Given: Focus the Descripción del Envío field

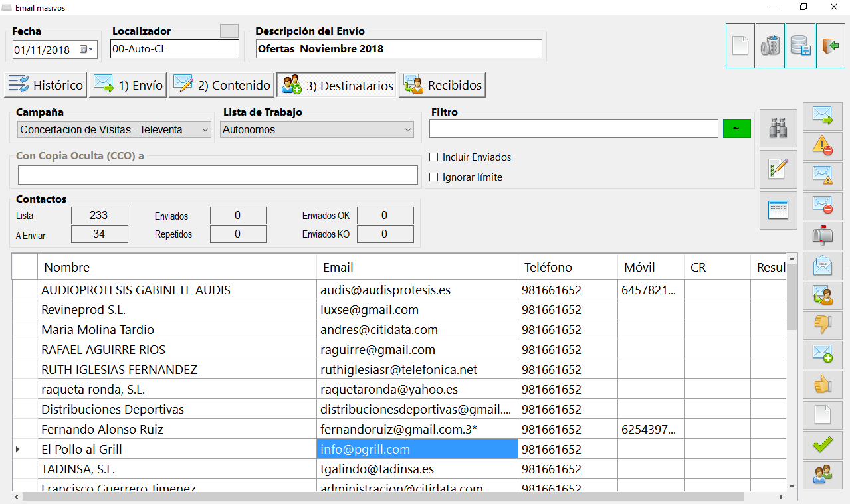Looking at the screenshot, I should [399, 49].
